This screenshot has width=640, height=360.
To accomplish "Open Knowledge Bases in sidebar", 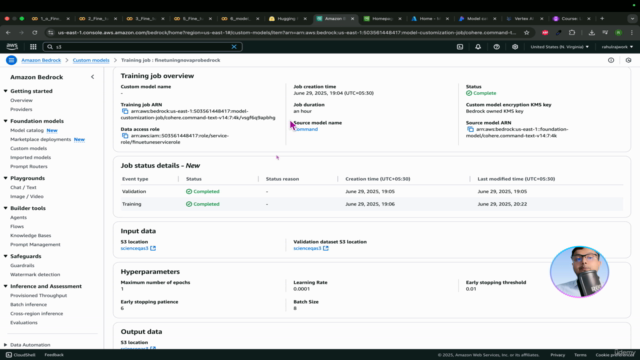I will [31, 236].
